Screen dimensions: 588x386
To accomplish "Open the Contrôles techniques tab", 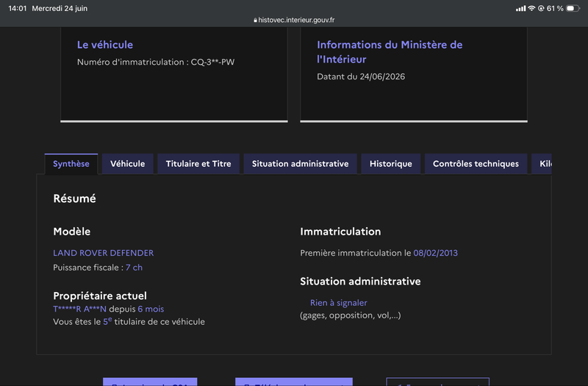I will tap(476, 164).
